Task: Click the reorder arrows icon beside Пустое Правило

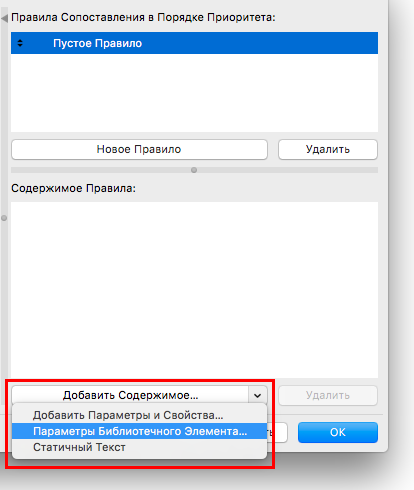Action: point(20,43)
